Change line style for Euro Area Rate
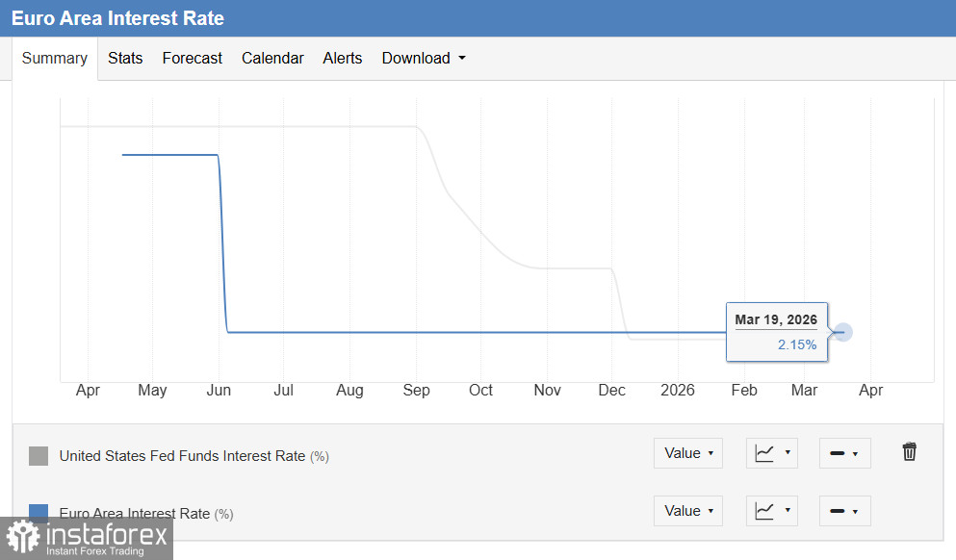956x560 pixels. 844,511
